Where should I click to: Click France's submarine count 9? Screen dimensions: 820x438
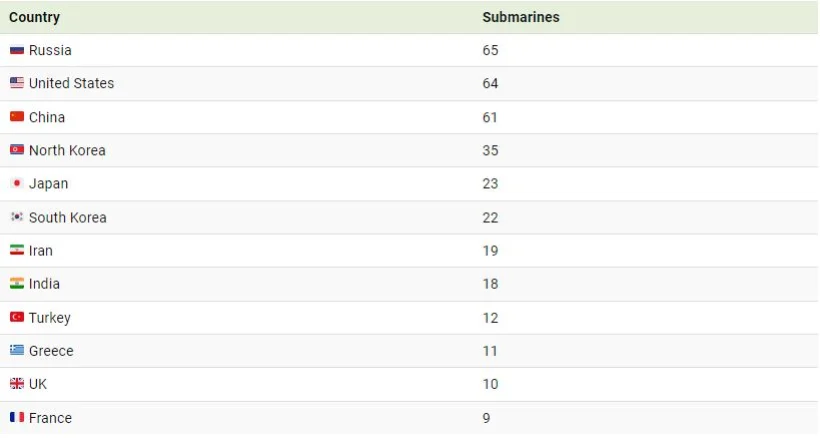coord(486,418)
